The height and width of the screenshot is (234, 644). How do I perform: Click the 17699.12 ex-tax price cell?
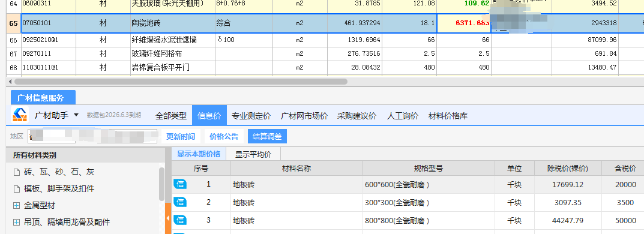tap(568, 185)
